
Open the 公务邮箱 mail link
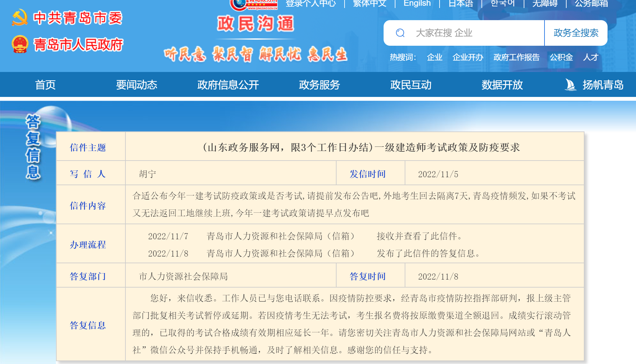tap(592, 3)
